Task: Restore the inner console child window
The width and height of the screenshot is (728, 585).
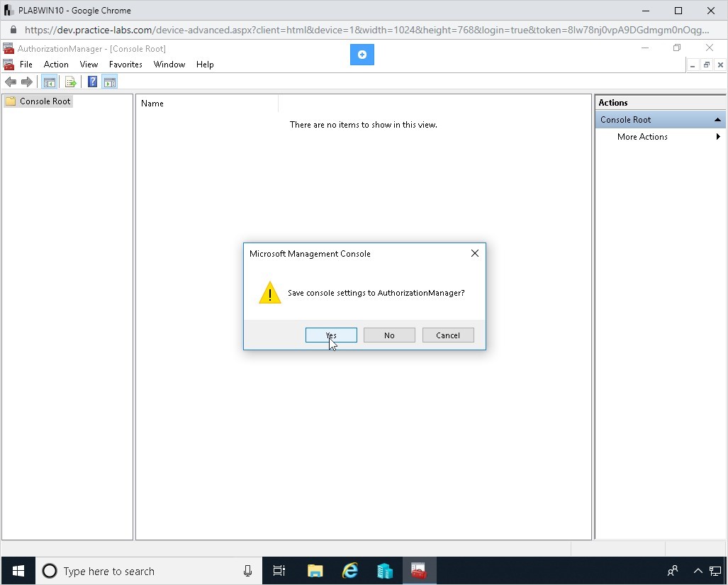Action: coord(706,65)
